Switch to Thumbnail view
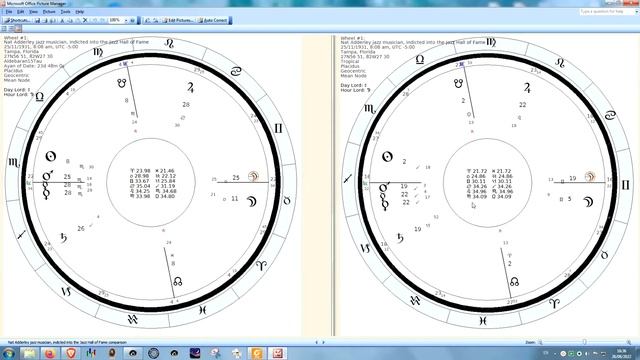Image resolution: width=640 pixels, height=360 pixels. click(x=4, y=29)
